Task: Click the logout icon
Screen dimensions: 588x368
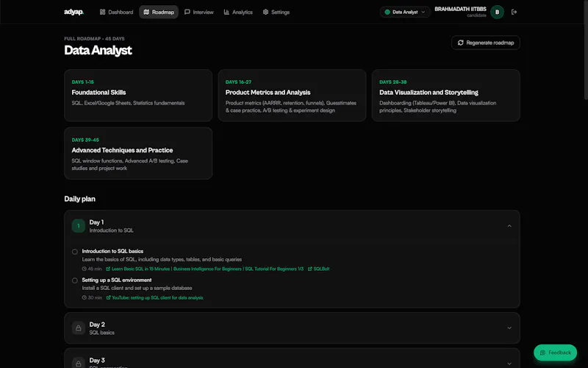Action: [514, 12]
